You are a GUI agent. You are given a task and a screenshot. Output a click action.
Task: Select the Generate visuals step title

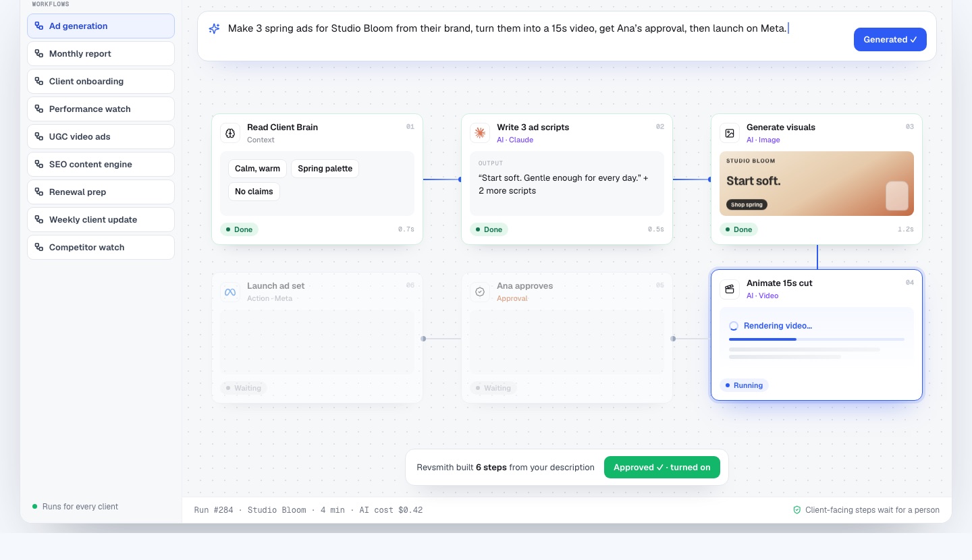coord(781,127)
